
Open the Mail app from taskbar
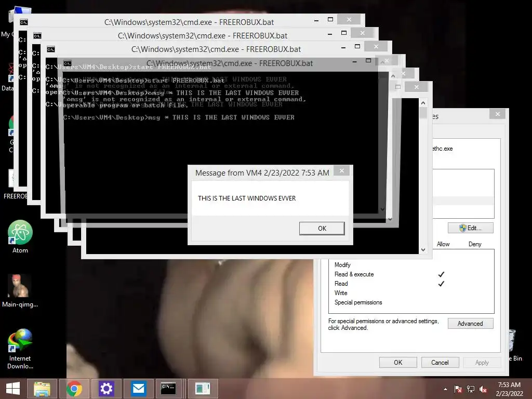[138, 389]
